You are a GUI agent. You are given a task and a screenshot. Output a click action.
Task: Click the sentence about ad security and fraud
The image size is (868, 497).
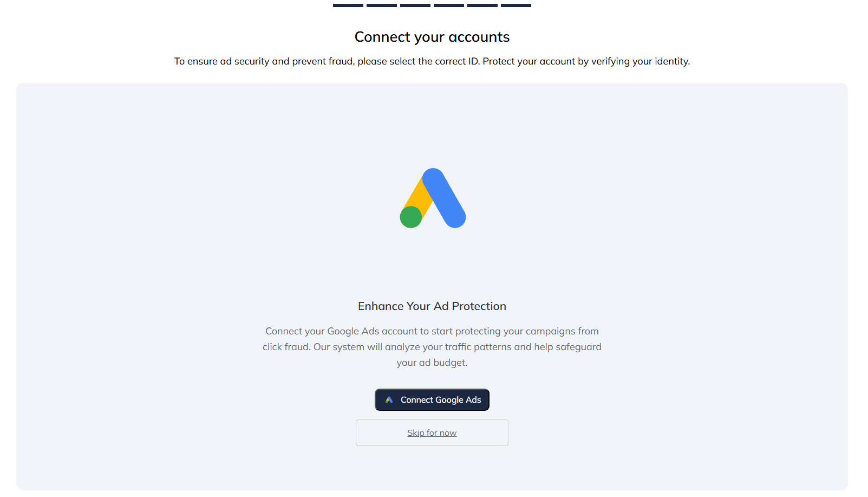326,61
